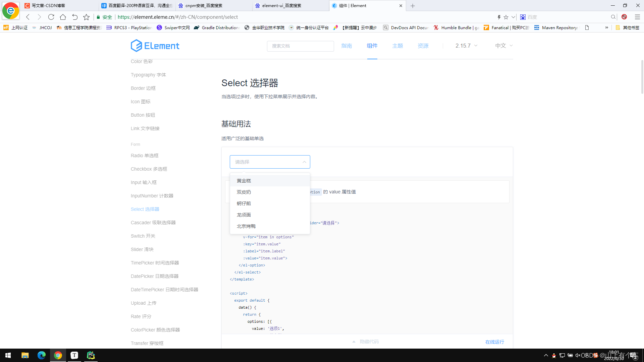Reload the page with the refresh icon
Image resolution: width=644 pixels, height=362 pixels.
pyautogui.click(x=51, y=17)
